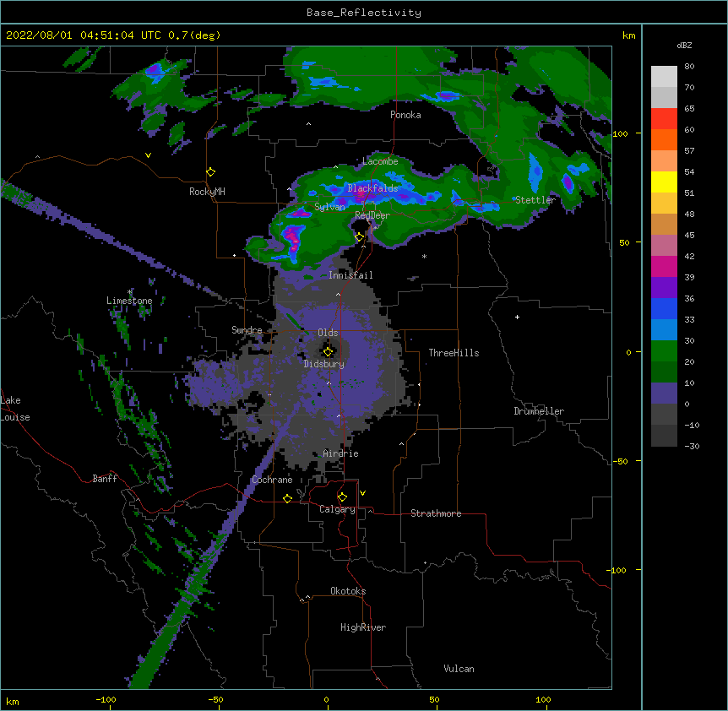Viewport: 728px width, 711px height.
Task: Click the white asterisk east of Innisfail
Action: 424,257
